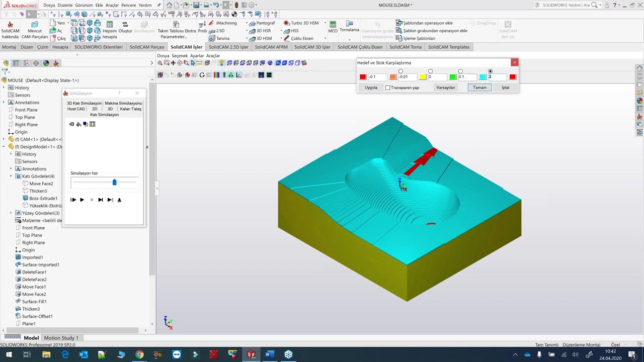Click the Şablondan operasyon ekle icon
This screenshot has height=362, width=644.
(399, 23)
